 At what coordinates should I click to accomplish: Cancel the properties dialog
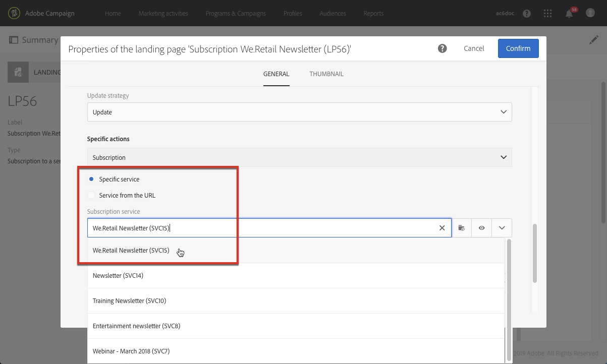pos(474,48)
